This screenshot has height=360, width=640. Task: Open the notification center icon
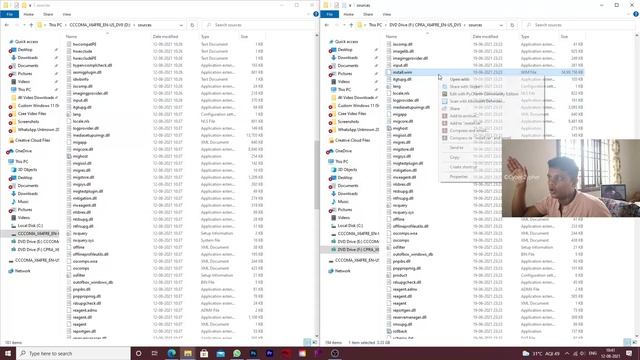tap(629, 353)
